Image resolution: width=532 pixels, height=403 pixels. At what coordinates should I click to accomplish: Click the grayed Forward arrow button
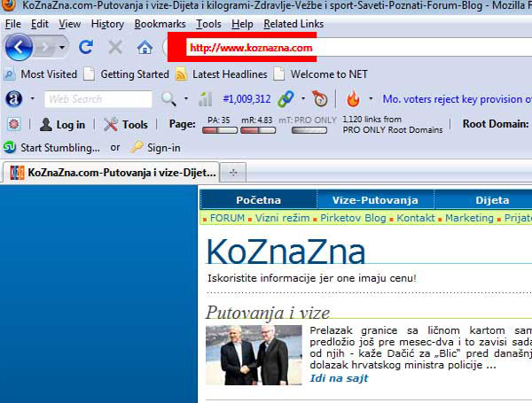pos(45,48)
